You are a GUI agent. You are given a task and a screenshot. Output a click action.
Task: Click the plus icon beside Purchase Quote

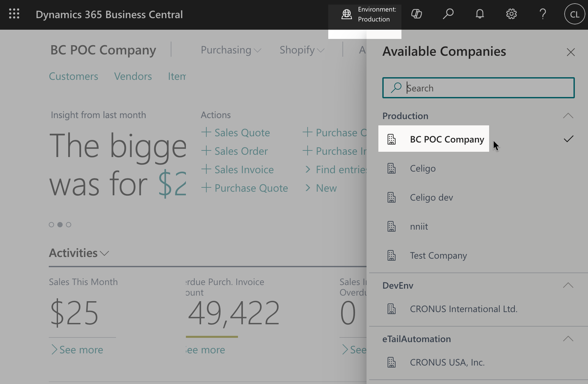point(206,188)
